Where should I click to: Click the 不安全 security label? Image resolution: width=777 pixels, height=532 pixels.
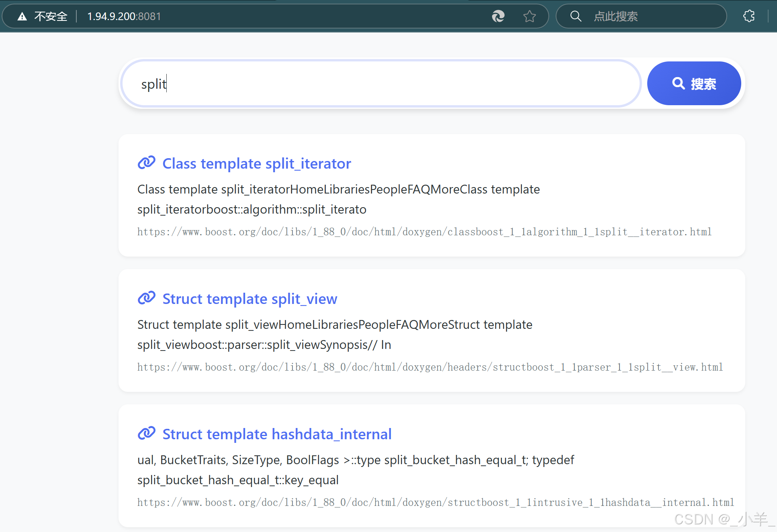[51, 16]
